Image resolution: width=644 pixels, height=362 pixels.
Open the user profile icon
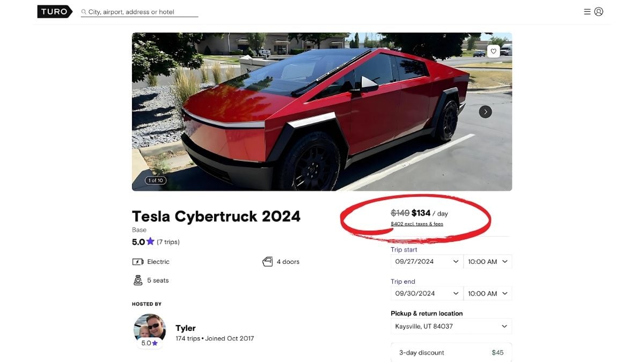[599, 11]
